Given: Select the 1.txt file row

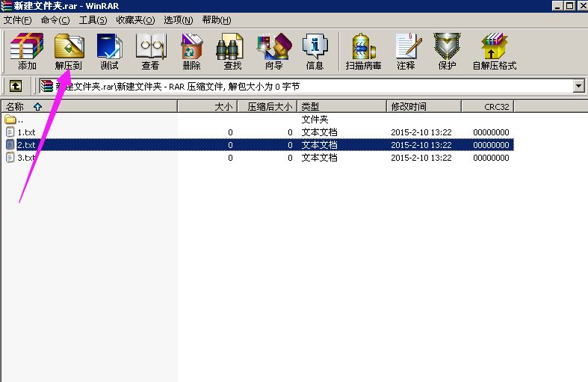Looking at the screenshot, I should 26,132.
